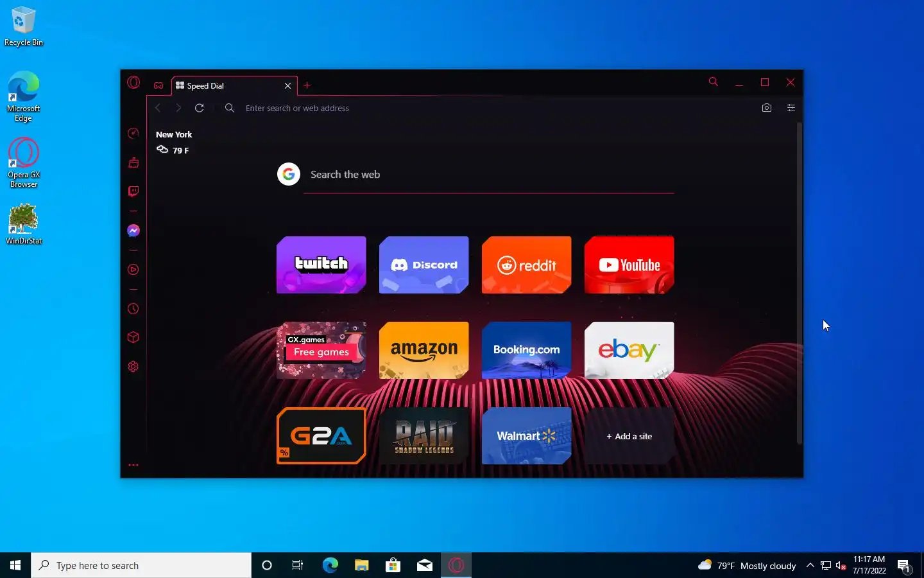Click the 79 F temperature reading
The height and width of the screenshot is (578, 924).
180,150
